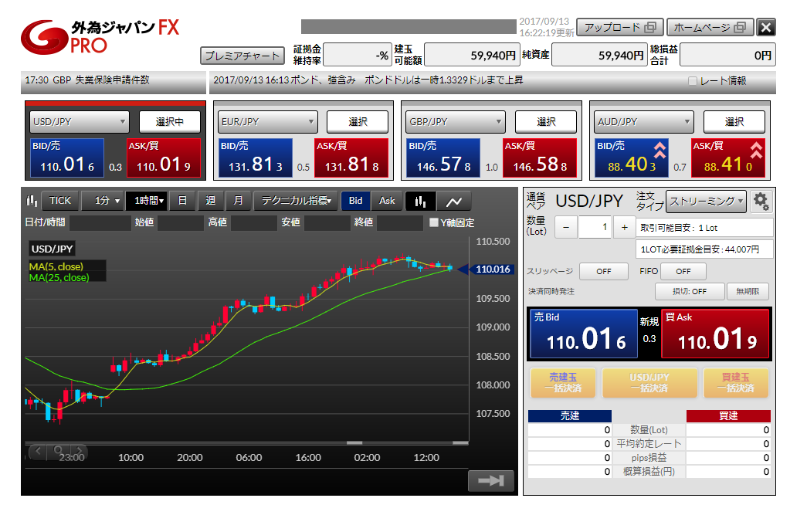Click USD/JPY 一括決済 button

649,383
